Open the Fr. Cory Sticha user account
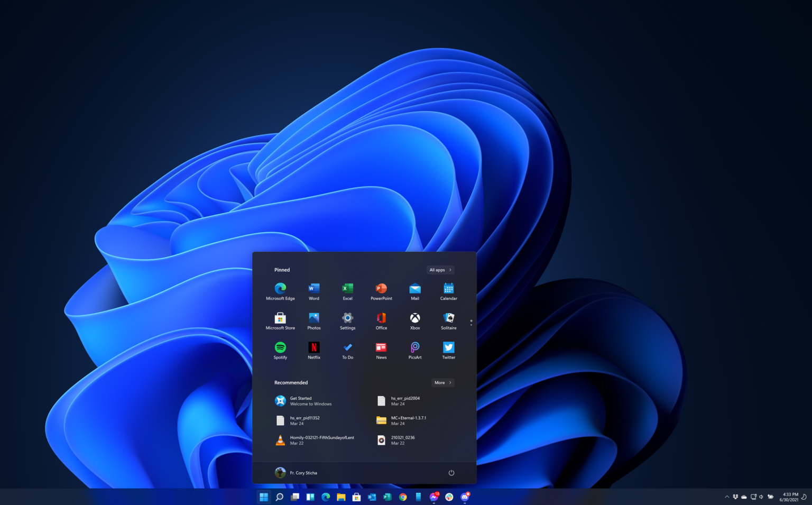The height and width of the screenshot is (505, 812). point(296,473)
